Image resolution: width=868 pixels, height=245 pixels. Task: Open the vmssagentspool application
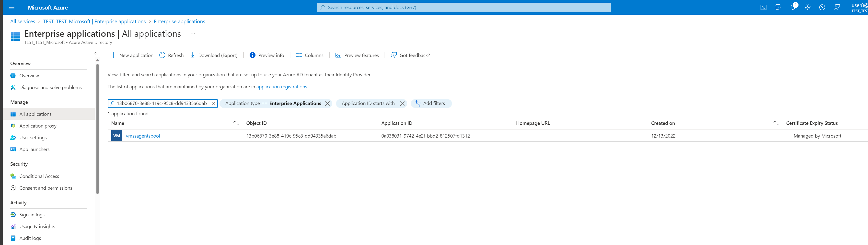click(142, 136)
